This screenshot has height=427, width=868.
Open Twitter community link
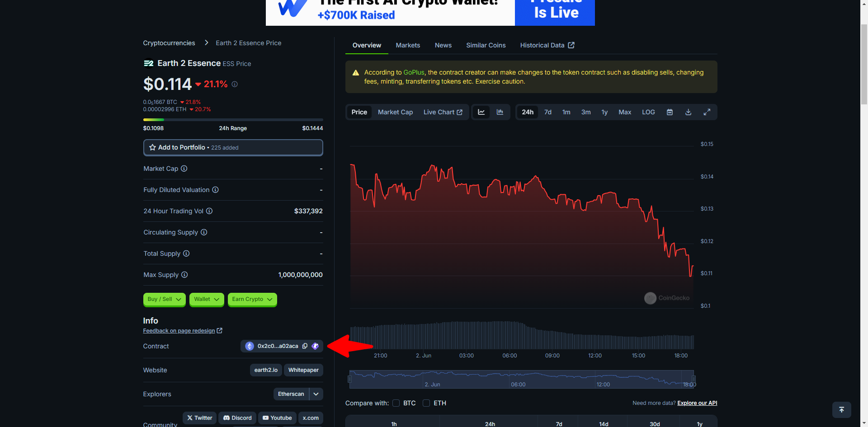(199, 418)
